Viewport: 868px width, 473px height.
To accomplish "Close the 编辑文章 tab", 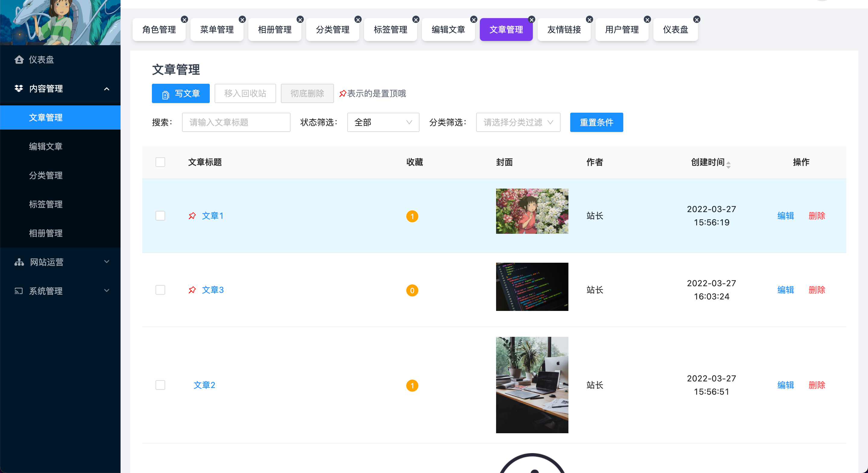I will pyautogui.click(x=474, y=20).
